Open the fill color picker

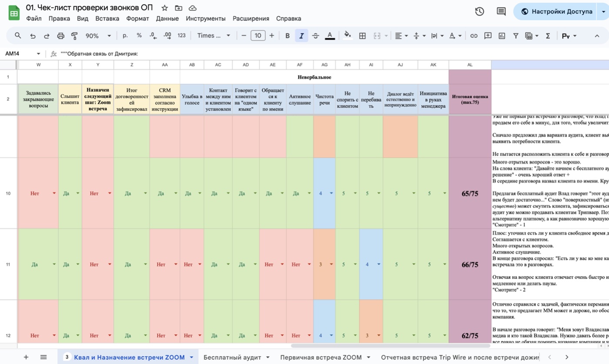point(347,36)
